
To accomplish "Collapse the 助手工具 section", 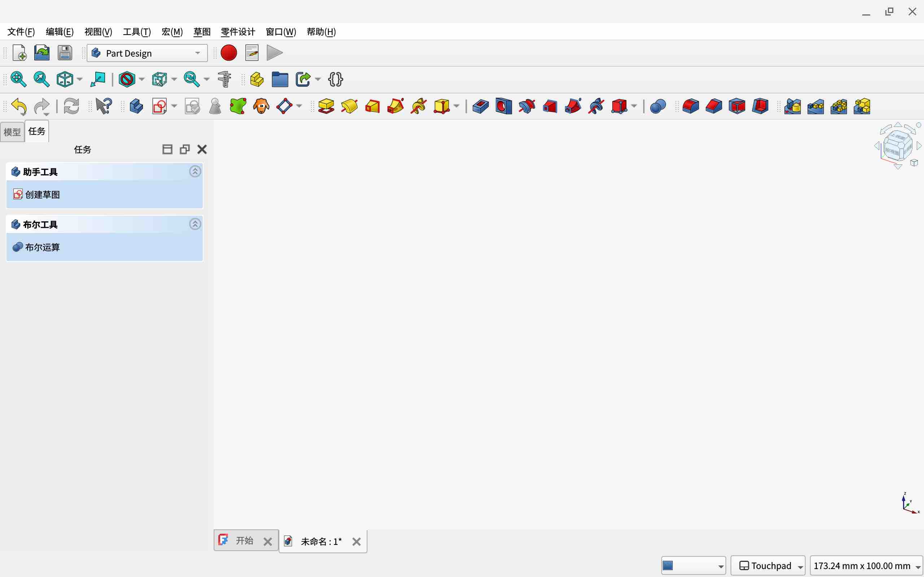I will pos(195,171).
